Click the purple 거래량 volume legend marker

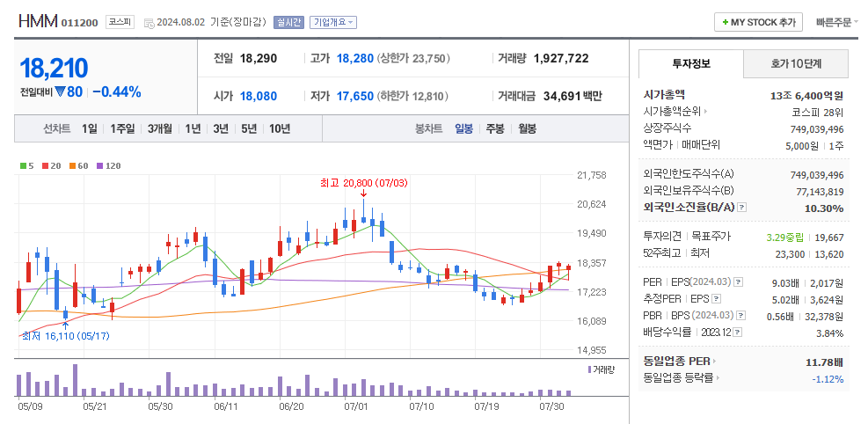tap(589, 369)
